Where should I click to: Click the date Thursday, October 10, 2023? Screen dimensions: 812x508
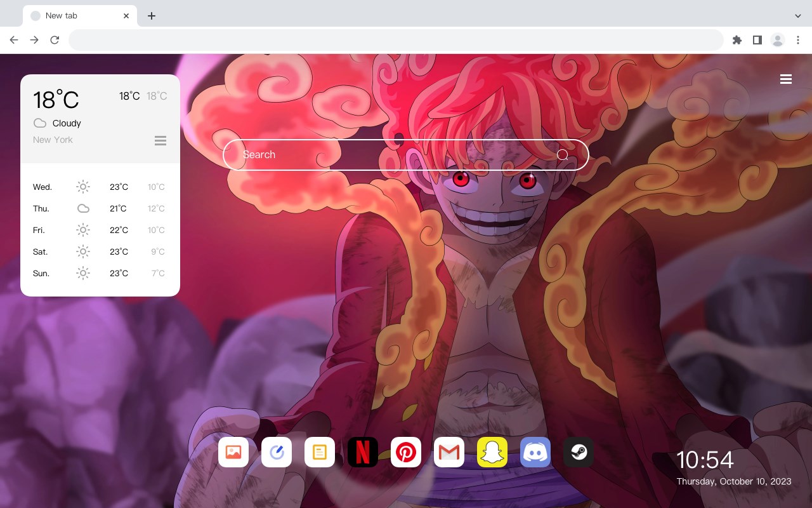pos(734,481)
